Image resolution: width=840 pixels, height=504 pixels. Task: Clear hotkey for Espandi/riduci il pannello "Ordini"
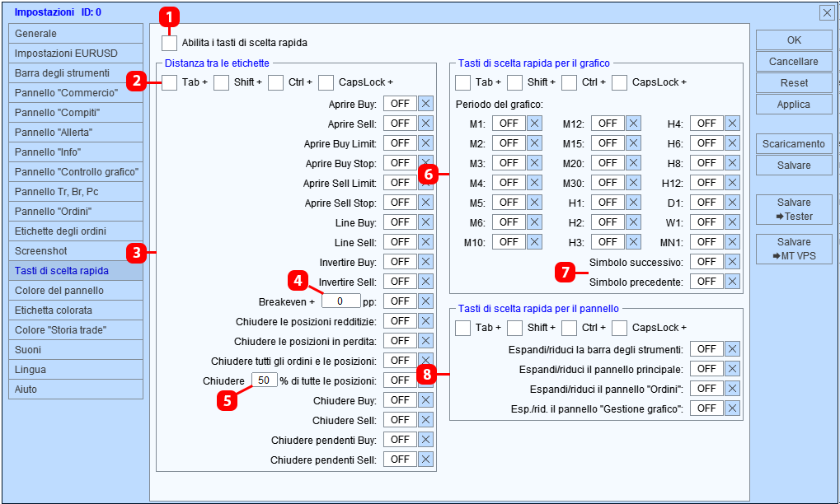pos(732,389)
